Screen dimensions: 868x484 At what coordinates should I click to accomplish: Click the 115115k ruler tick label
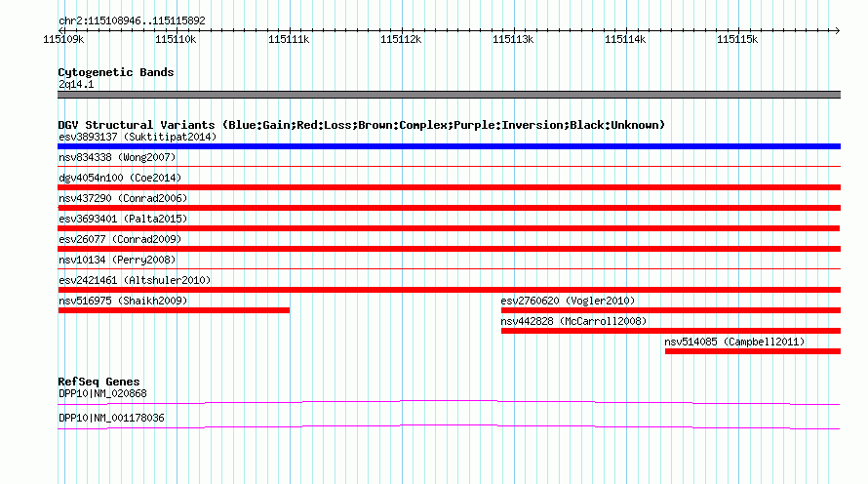pos(737,39)
